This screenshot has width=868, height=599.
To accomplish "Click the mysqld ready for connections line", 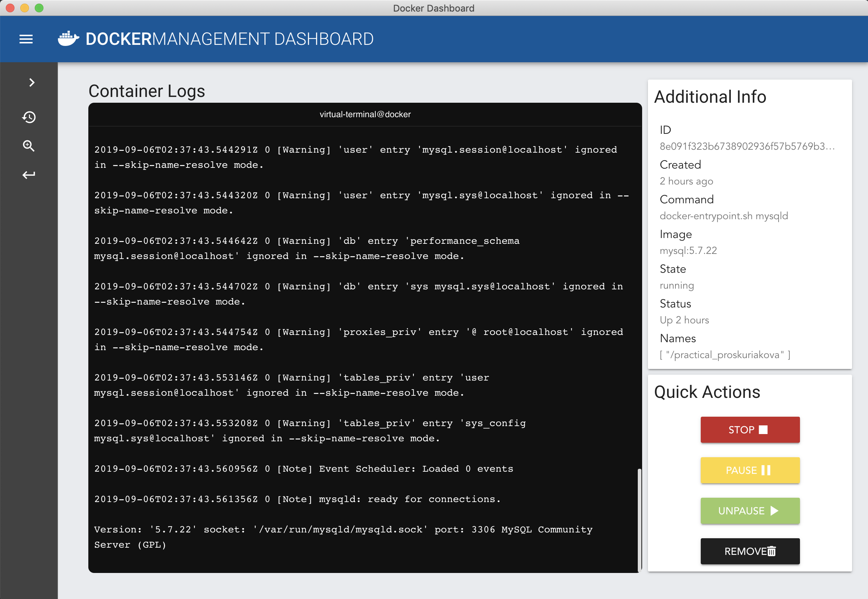I will pyautogui.click(x=298, y=499).
